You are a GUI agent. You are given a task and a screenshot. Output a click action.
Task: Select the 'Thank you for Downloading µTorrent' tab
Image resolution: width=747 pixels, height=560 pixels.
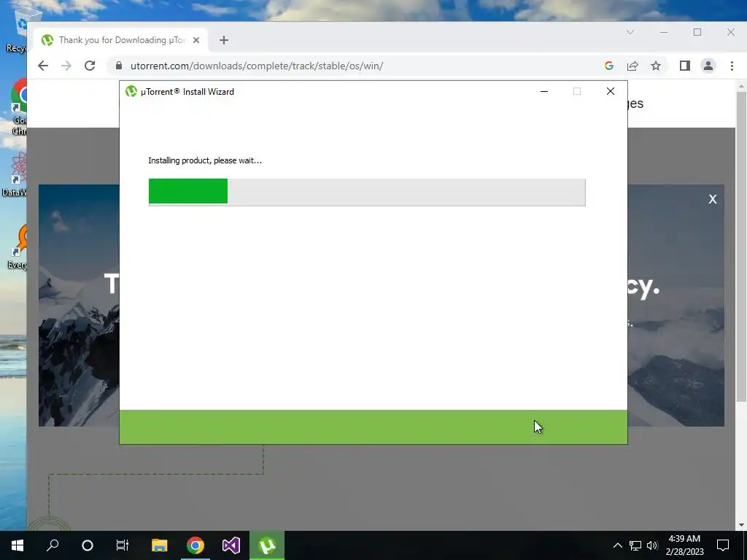pos(120,40)
